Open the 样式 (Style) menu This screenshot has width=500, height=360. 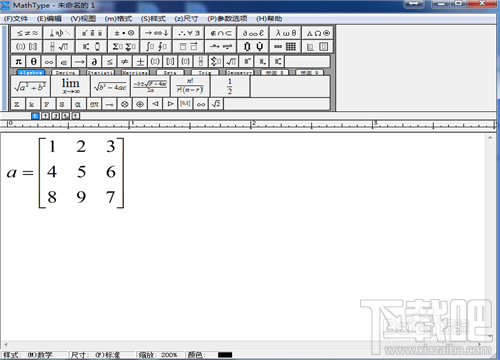coord(153,19)
